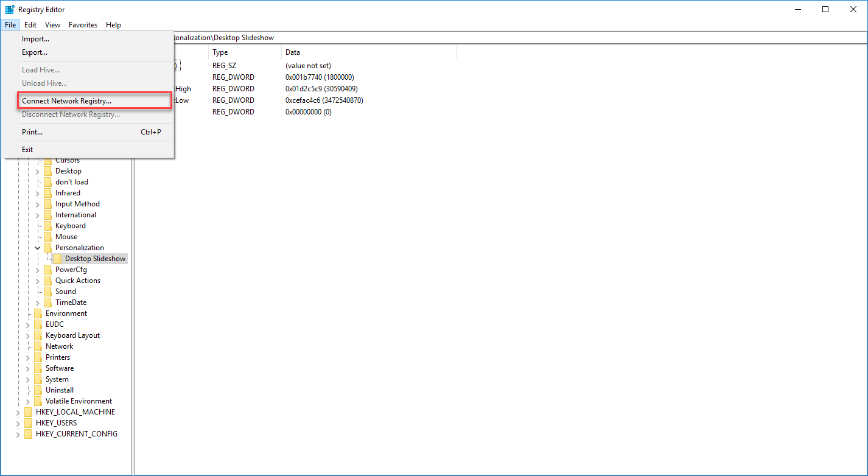Click Import in the File menu
This screenshot has height=476, width=868.
click(35, 39)
